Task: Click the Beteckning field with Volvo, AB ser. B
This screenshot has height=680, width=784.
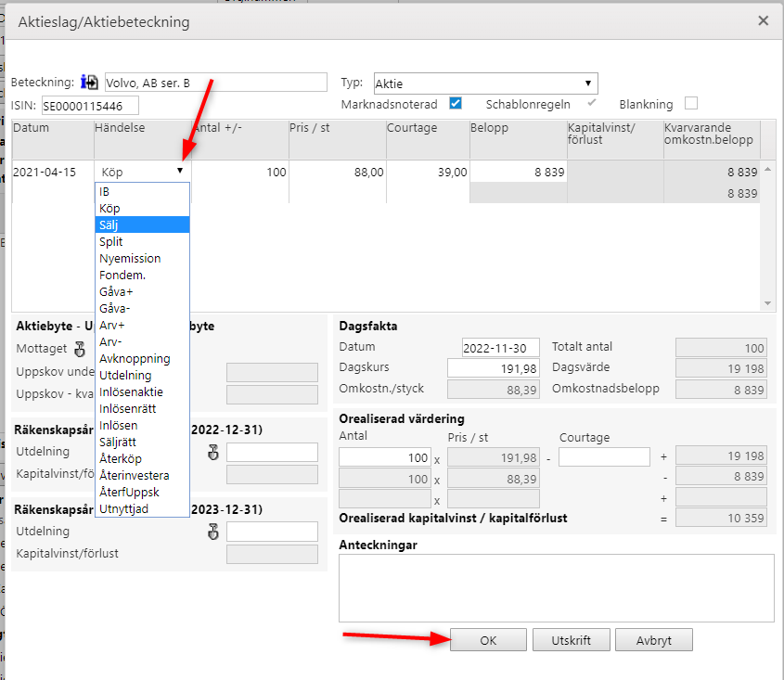Action: coord(216,83)
